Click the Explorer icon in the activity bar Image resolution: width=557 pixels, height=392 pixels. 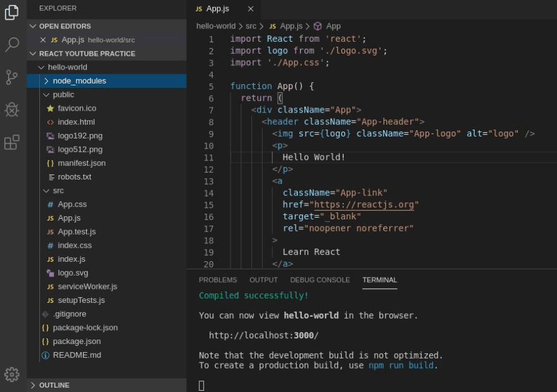click(x=11, y=12)
